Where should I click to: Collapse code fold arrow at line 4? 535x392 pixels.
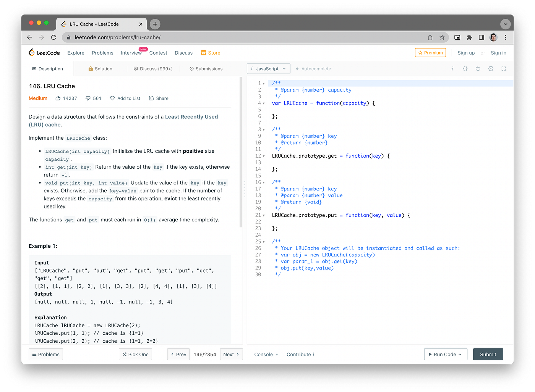tap(264, 103)
